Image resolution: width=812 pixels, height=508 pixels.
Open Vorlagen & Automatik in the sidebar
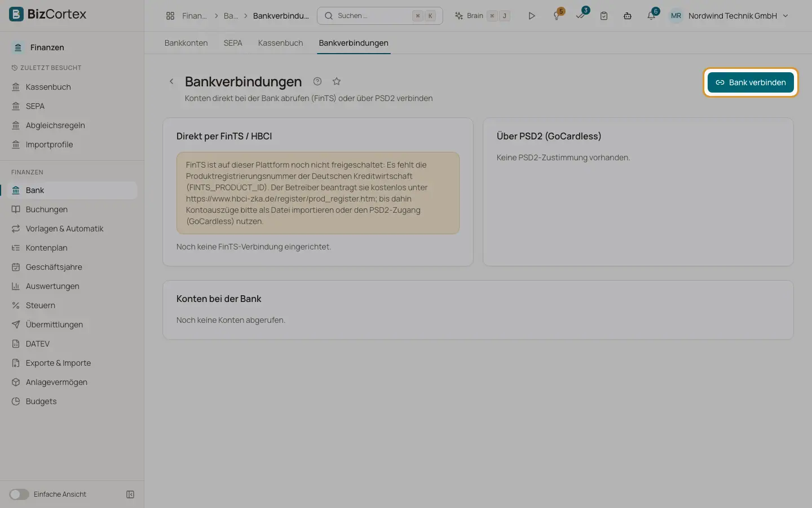72,229
